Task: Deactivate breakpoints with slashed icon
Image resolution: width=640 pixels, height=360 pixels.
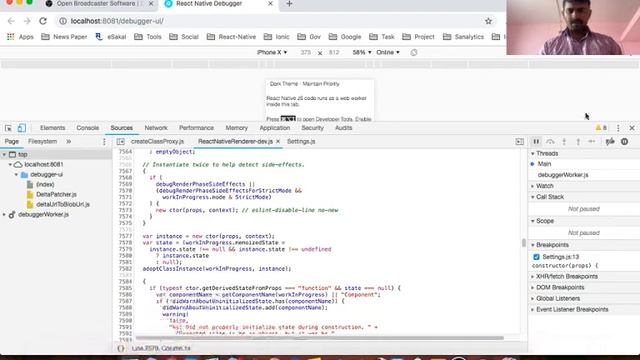Action: pyautogui.click(x=610, y=142)
